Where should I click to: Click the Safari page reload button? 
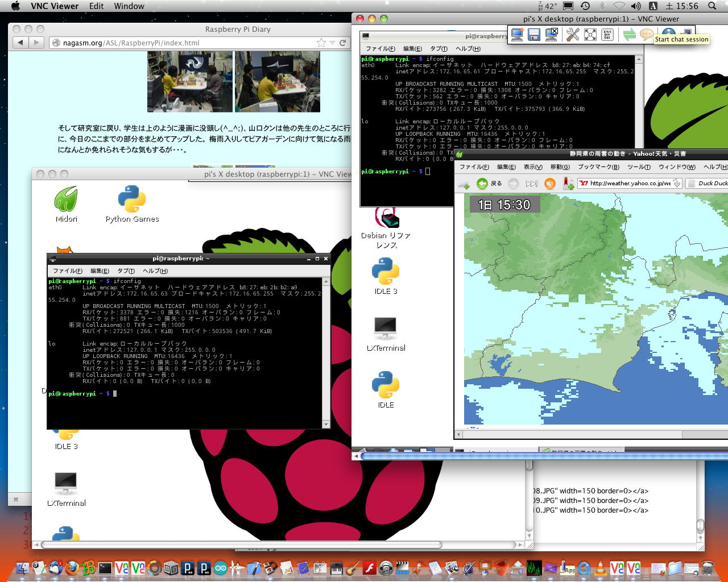point(343,43)
